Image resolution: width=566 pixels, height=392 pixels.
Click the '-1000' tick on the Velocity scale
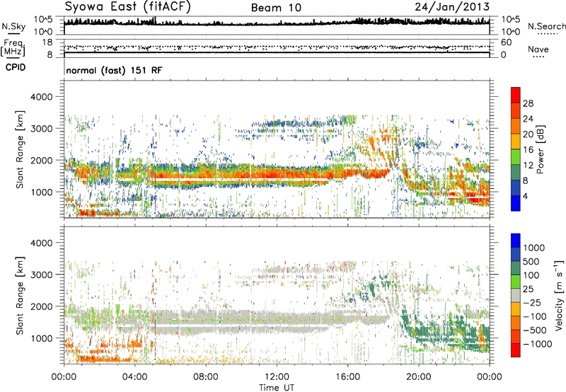537,344
